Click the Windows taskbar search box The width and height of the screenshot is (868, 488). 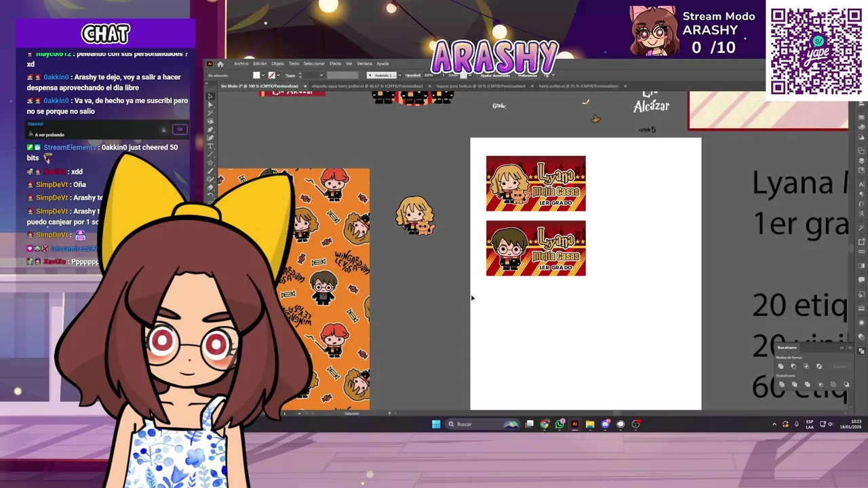[482, 424]
